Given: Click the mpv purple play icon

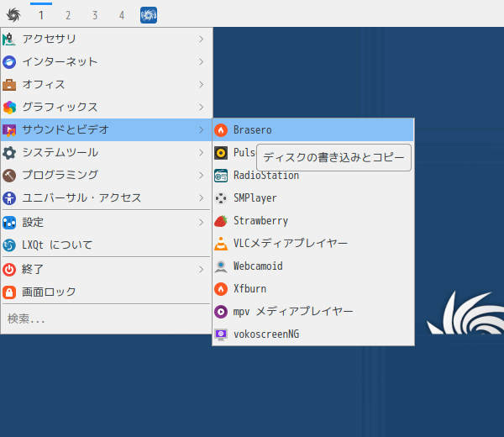Looking at the screenshot, I should click(x=221, y=312).
